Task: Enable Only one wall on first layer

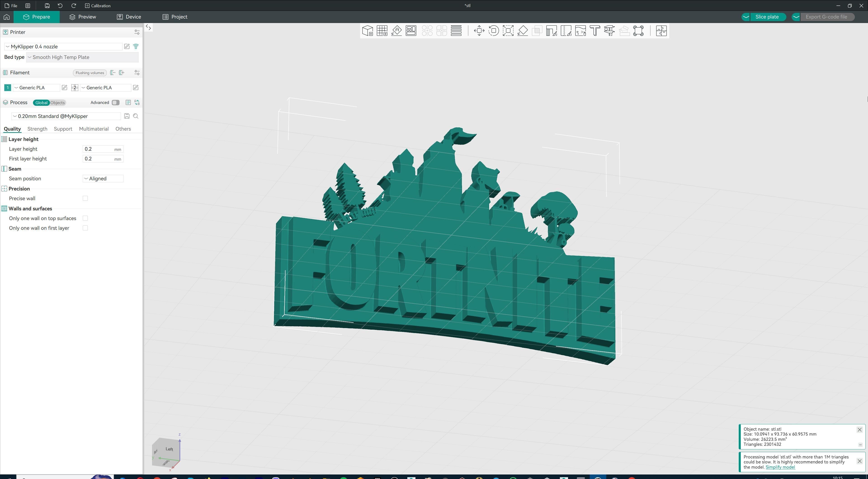Action: tap(85, 228)
